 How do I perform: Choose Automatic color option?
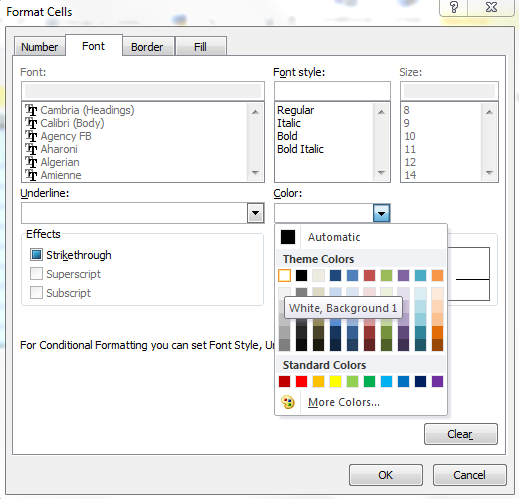point(361,237)
